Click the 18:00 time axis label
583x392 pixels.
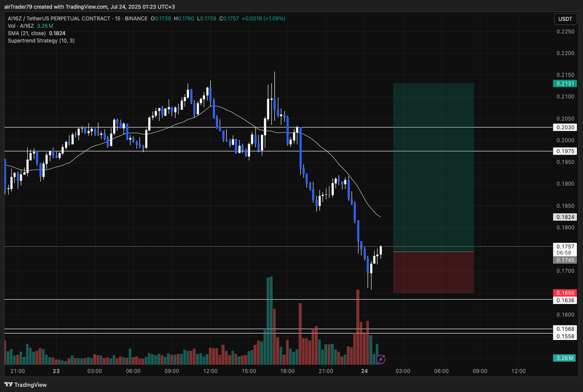[x=288, y=371]
